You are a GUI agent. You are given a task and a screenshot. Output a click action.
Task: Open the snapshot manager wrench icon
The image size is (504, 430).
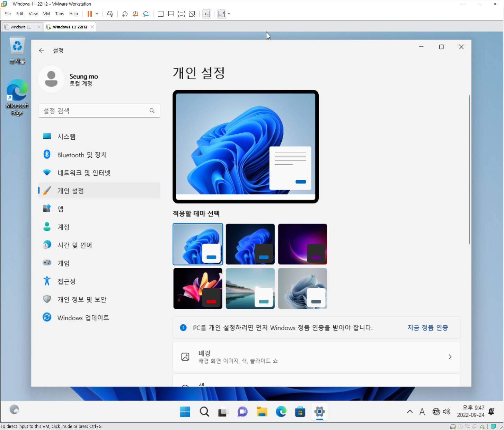pos(146,14)
